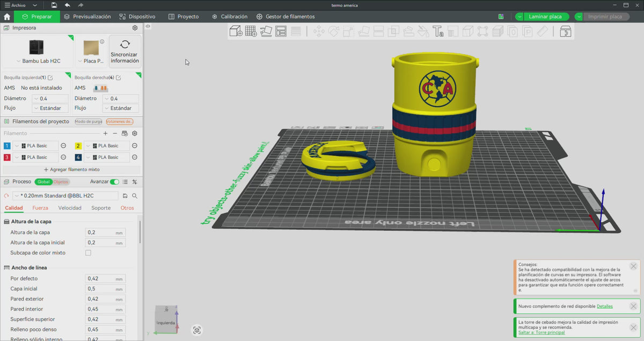Select the Text shape tool icon
Screen dimensions: 644x341
(438, 31)
